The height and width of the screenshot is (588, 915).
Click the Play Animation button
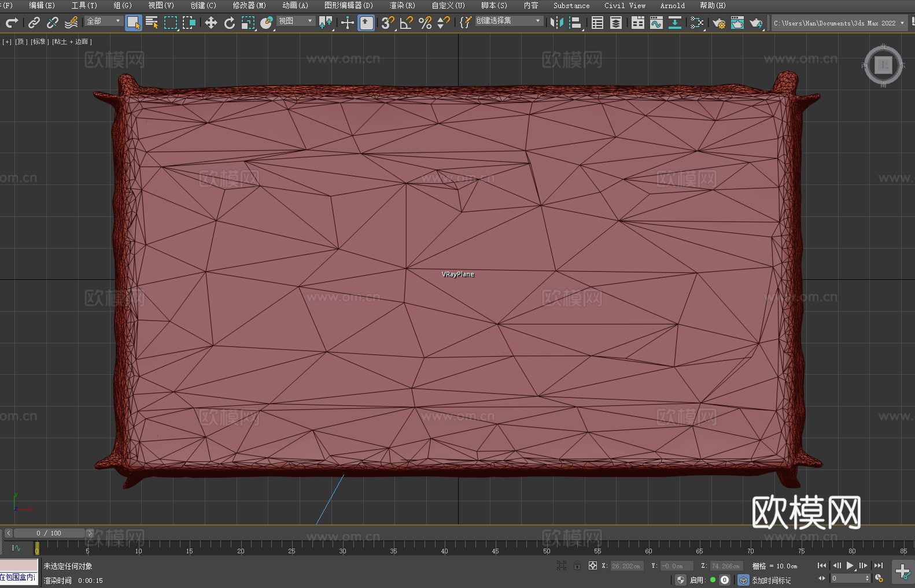[x=850, y=565]
